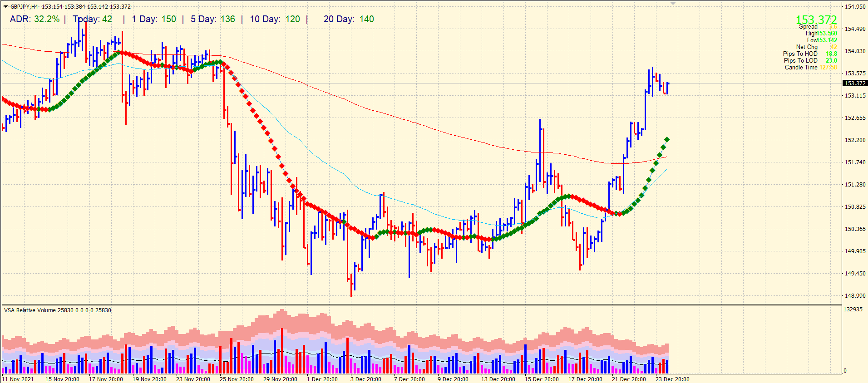Click the Pips To HOD 18.8 row
The image size is (868, 383).
pyautogui.click(x=810, y=54)
